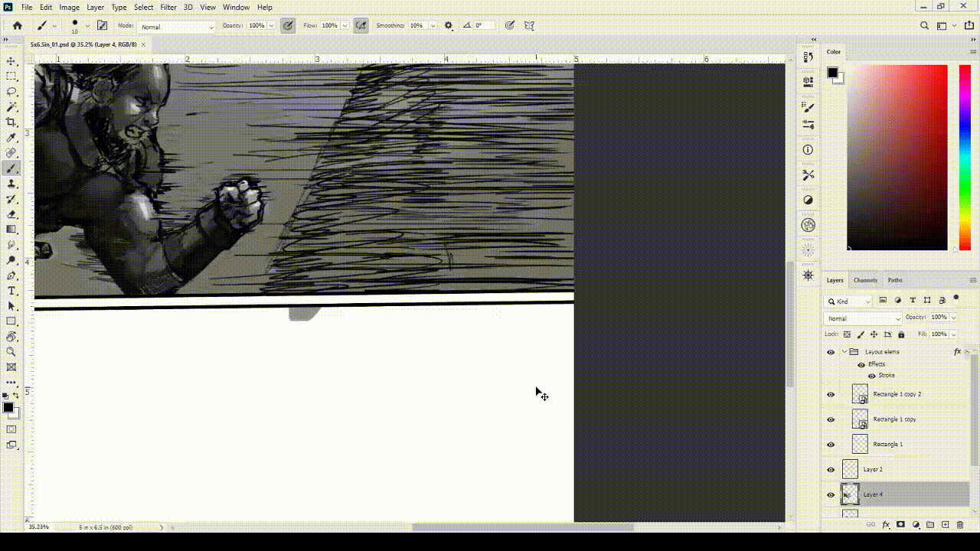980x551 pixels.
Task: Select the Clone Stamp tool
Action: point(11,184)
